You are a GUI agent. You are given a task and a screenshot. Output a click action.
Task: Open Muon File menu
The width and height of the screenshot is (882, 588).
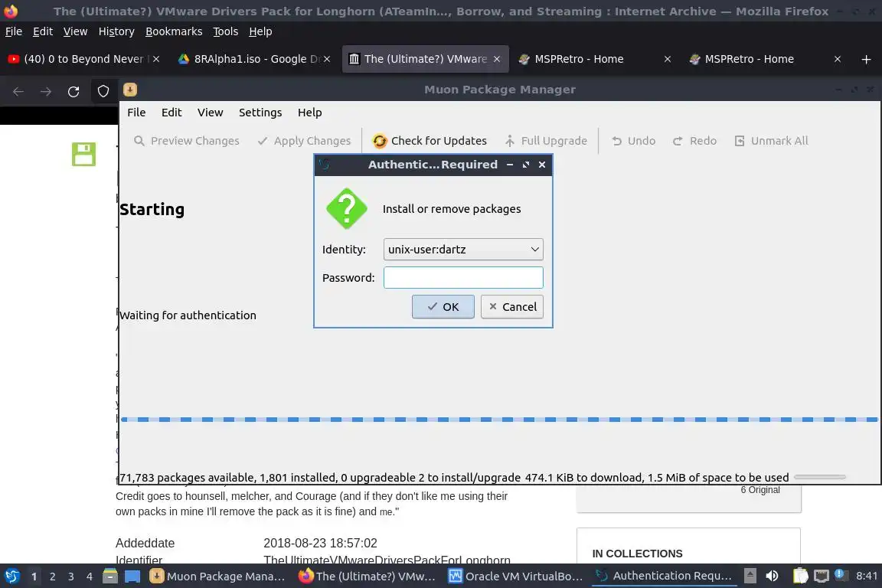136,113
